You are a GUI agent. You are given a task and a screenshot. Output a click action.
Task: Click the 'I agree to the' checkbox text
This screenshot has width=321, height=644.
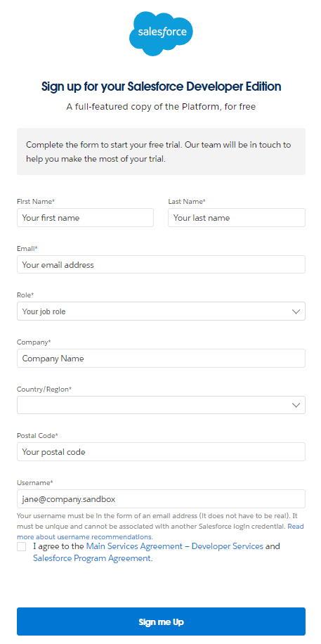click(59, 546)
